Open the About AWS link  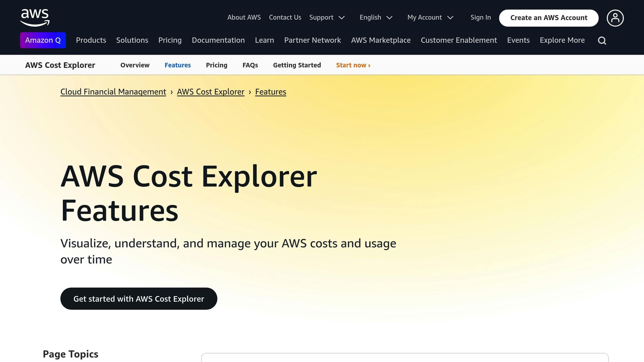244,18
